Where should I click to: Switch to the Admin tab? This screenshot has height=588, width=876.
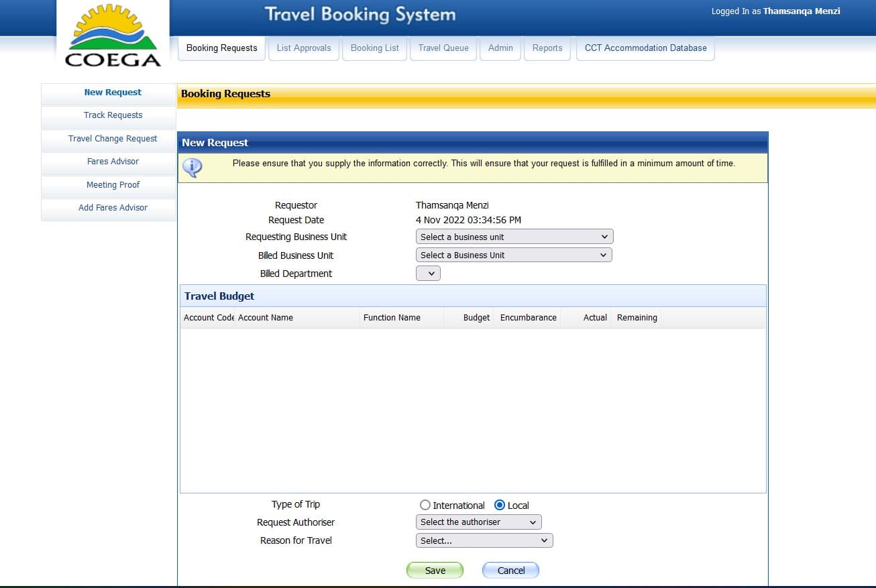pos(500,48)
